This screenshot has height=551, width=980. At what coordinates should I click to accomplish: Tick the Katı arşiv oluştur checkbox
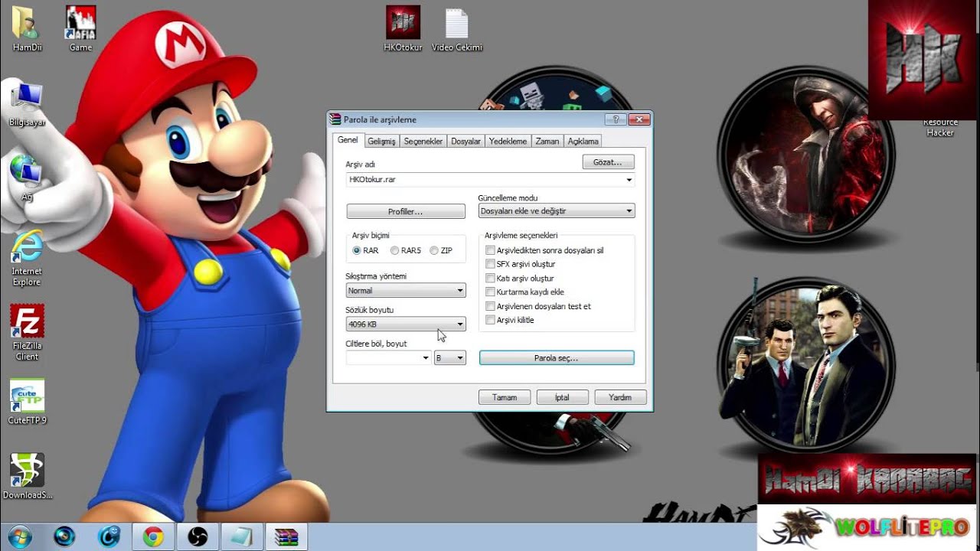(x=491, y=279)
